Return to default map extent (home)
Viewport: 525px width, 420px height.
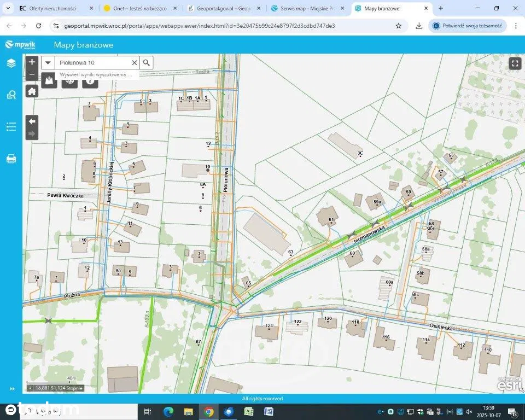click(32, 91)
